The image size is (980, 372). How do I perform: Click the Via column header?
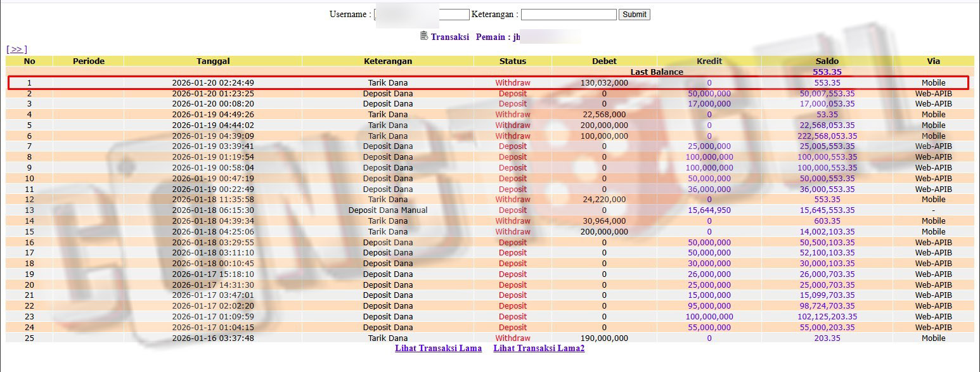(x=933, y=61)
